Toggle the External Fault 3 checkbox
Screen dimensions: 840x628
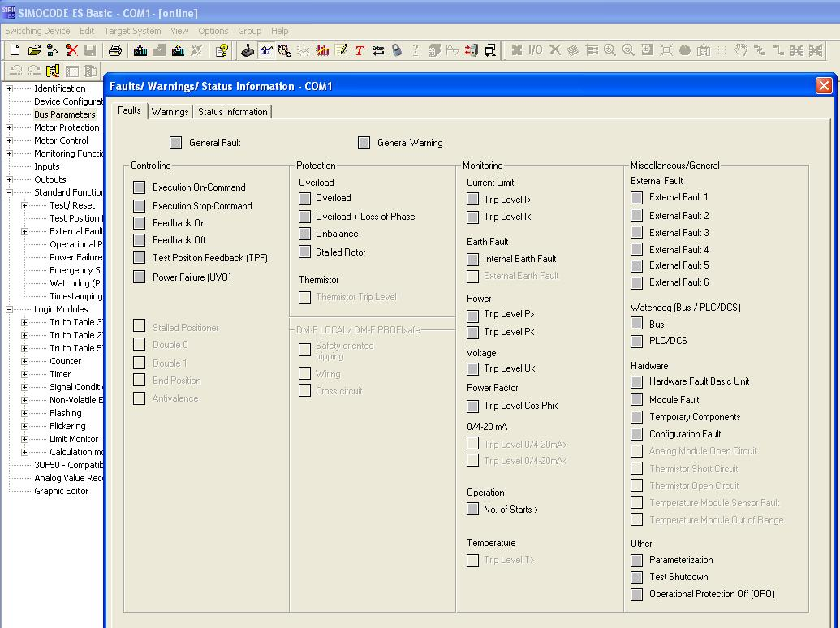coord(636,232)
